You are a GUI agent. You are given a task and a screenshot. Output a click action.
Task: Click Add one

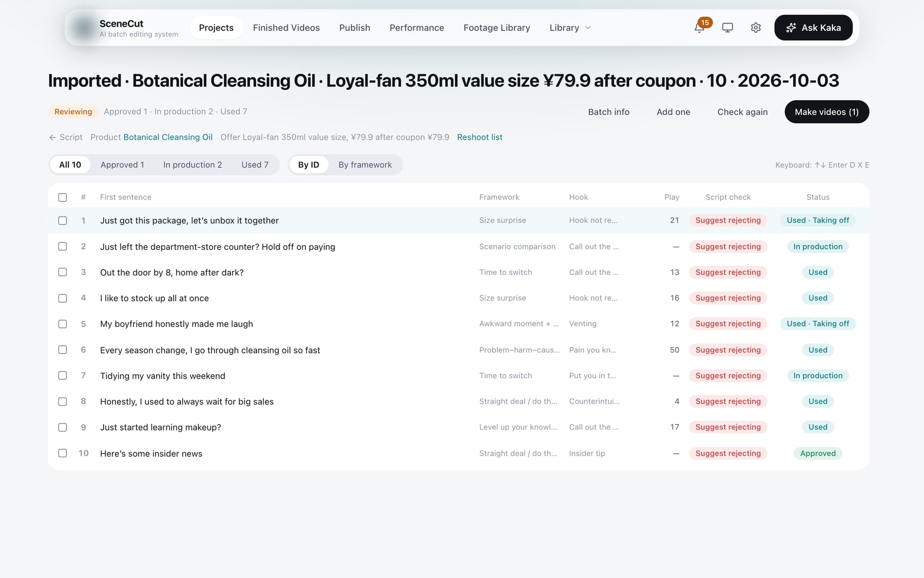[x=673, y=112]
